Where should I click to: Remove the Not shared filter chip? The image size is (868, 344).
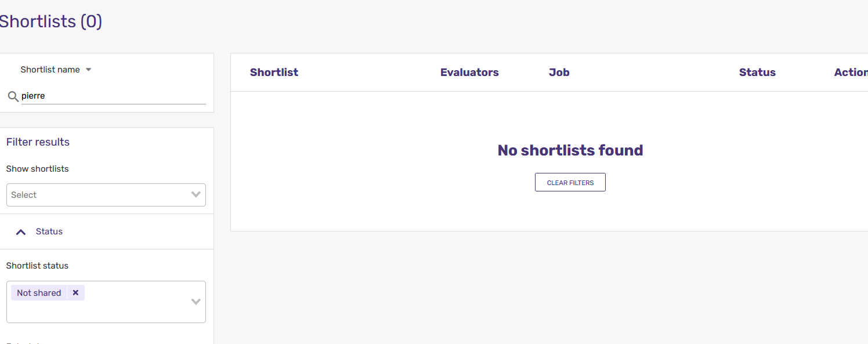(75, 293)
